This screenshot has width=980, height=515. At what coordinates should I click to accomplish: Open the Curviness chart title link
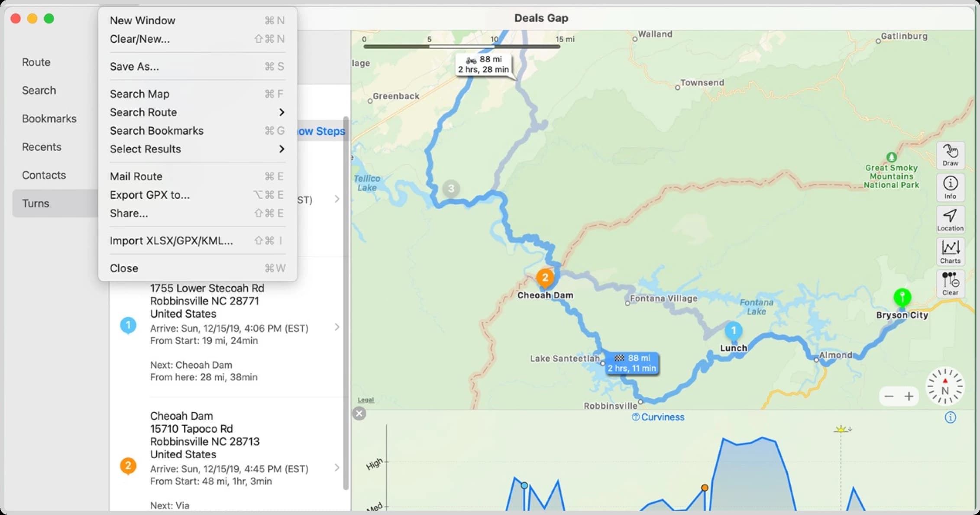point(658,417)
